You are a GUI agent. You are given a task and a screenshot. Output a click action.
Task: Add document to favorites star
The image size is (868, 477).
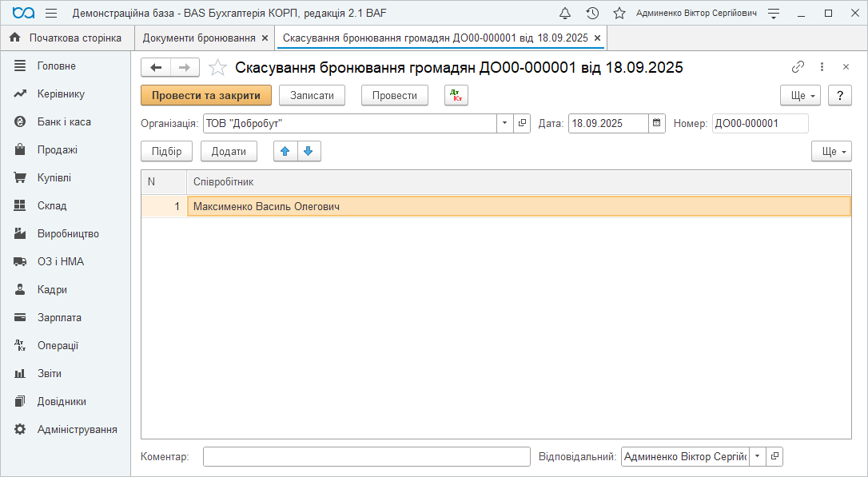tap(217, 68)
